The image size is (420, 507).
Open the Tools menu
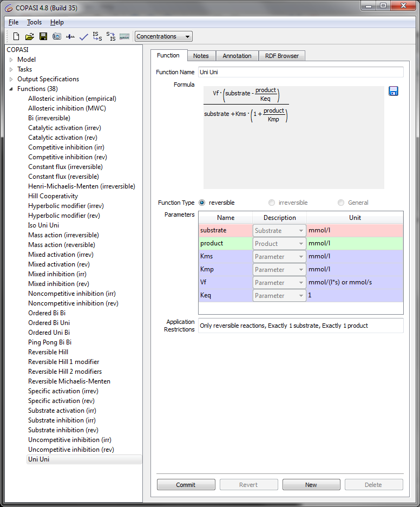[34, 22]
